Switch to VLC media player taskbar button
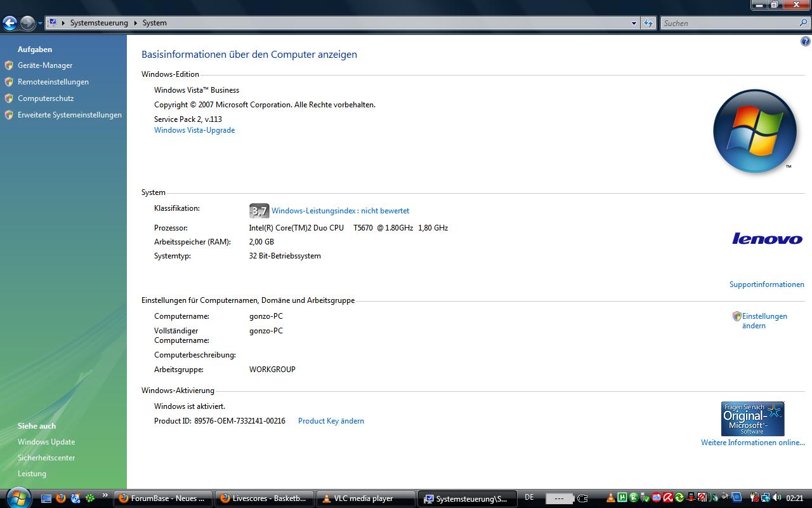Viewport: 812px width, 508px height. pyautogui.click(x=366, y=498)
